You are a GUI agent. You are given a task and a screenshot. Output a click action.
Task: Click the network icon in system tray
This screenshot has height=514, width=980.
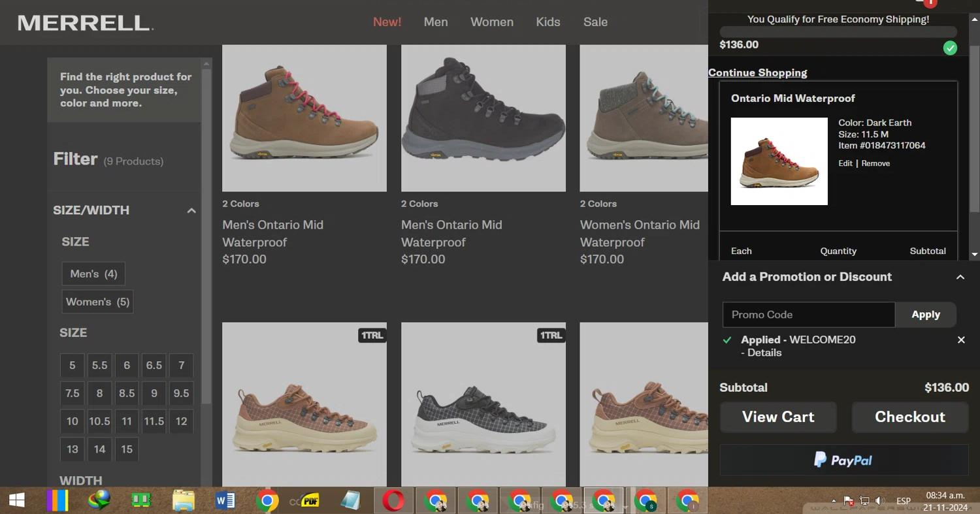864,501
